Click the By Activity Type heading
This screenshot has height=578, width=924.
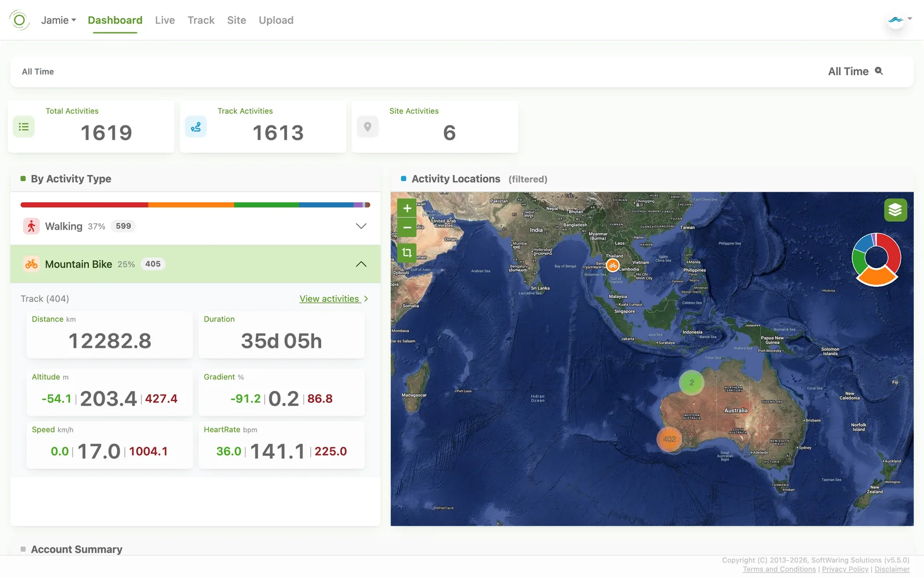click(71, 179)
